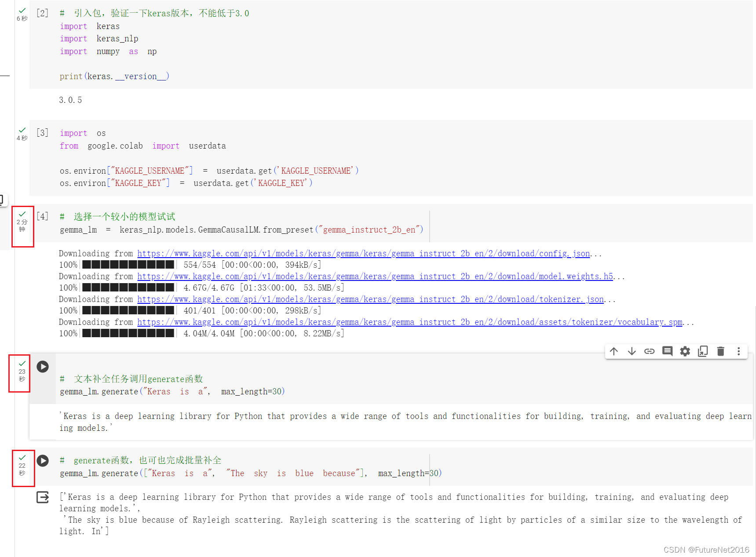Open the cell editor settings gear

pyautogui.click(x=685, y=351)
